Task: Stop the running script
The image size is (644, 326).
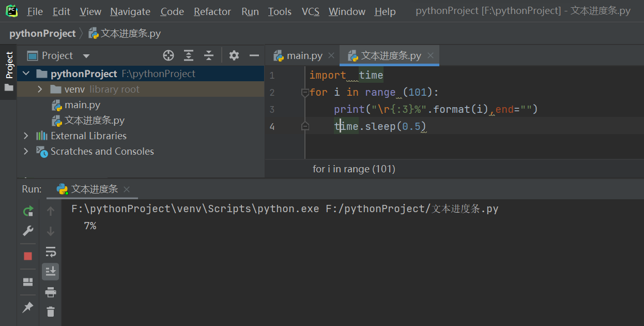Action: (28, 256)
